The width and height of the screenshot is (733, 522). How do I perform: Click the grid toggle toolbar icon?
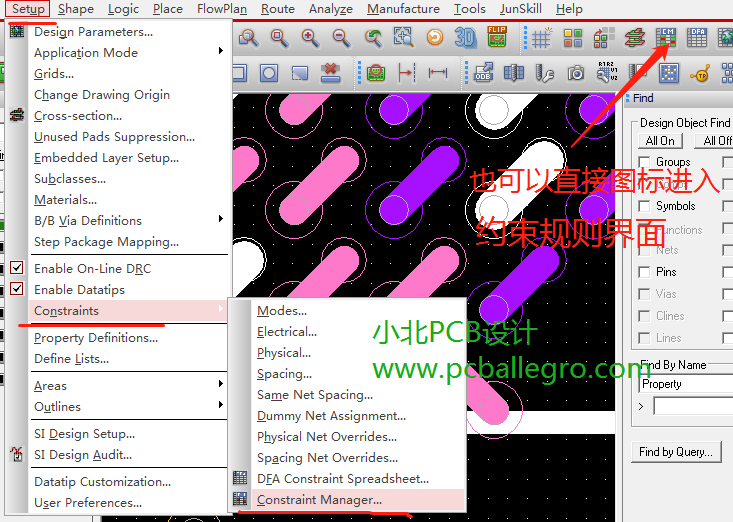541,37
